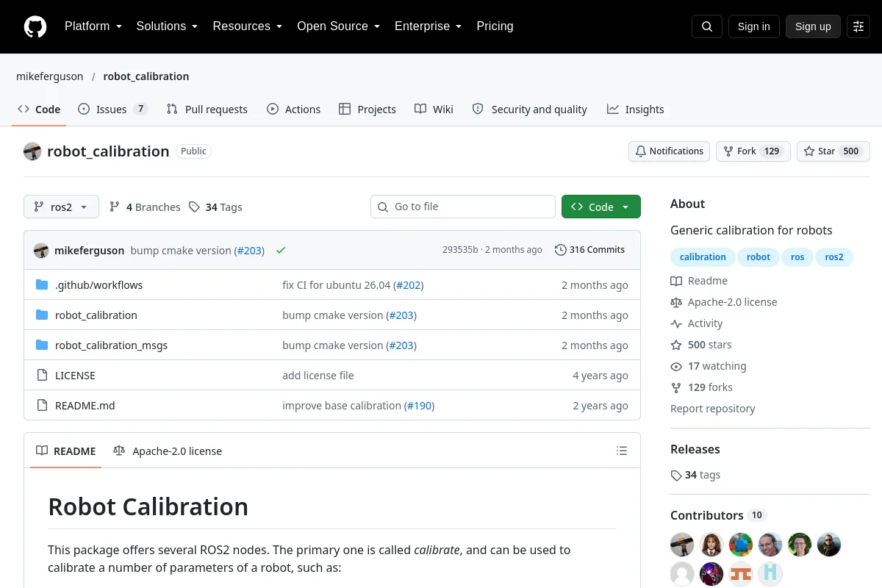Screen dimensions: 882x588
Task: Switch to the Issues tab
Action: 113,110
